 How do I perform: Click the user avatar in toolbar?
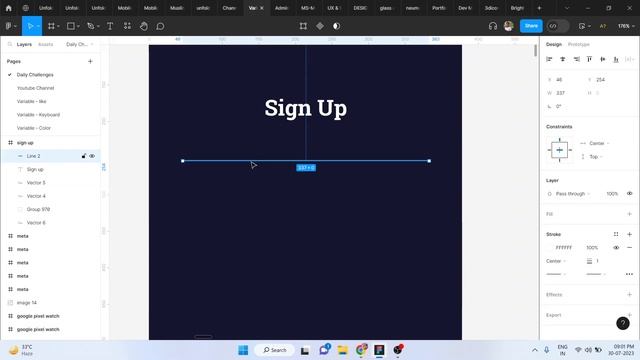[x=509, y=26]
